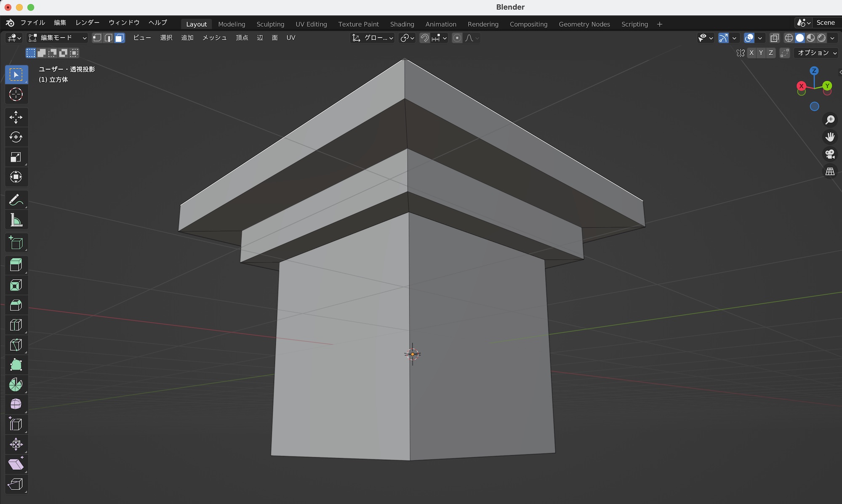Activate the Measure tool
This screenshot has height=504, width=842.
tap(16, 220)
